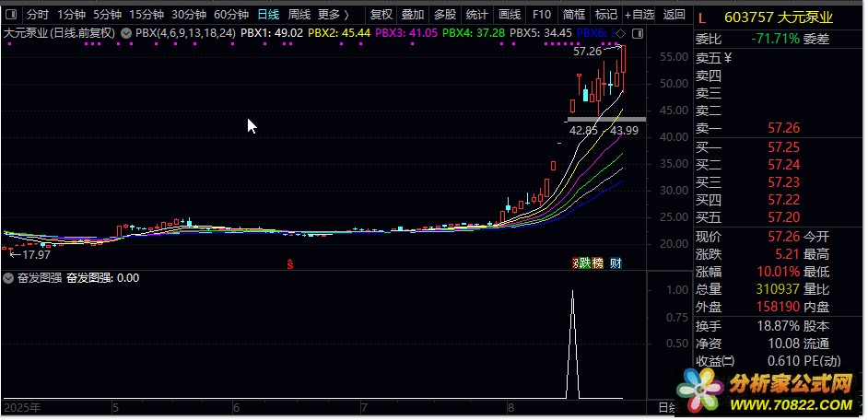The image size is (868, 420).
Task: Toggle the panel icon right of PBX6
Action: (x=637, y=34)
